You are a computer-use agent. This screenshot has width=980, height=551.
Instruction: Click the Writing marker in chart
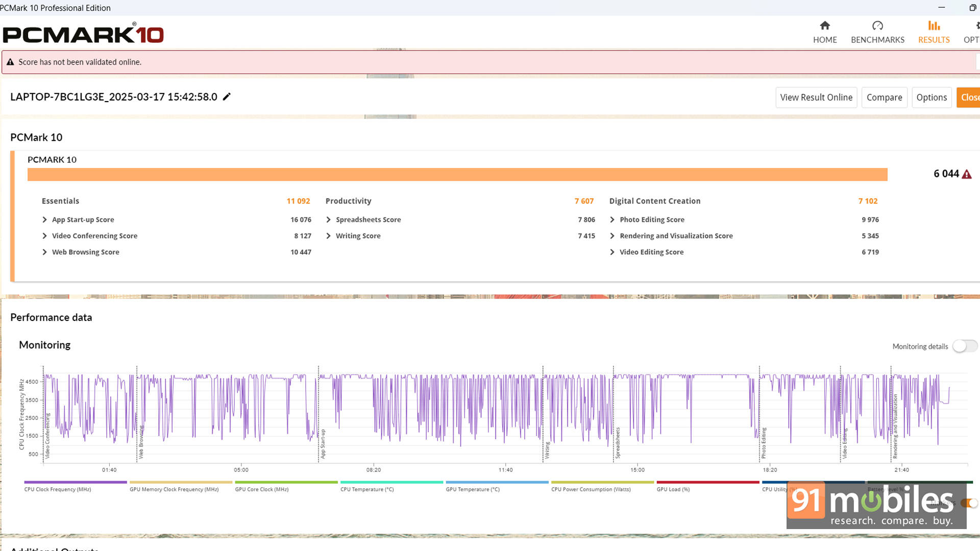(547, 450)
